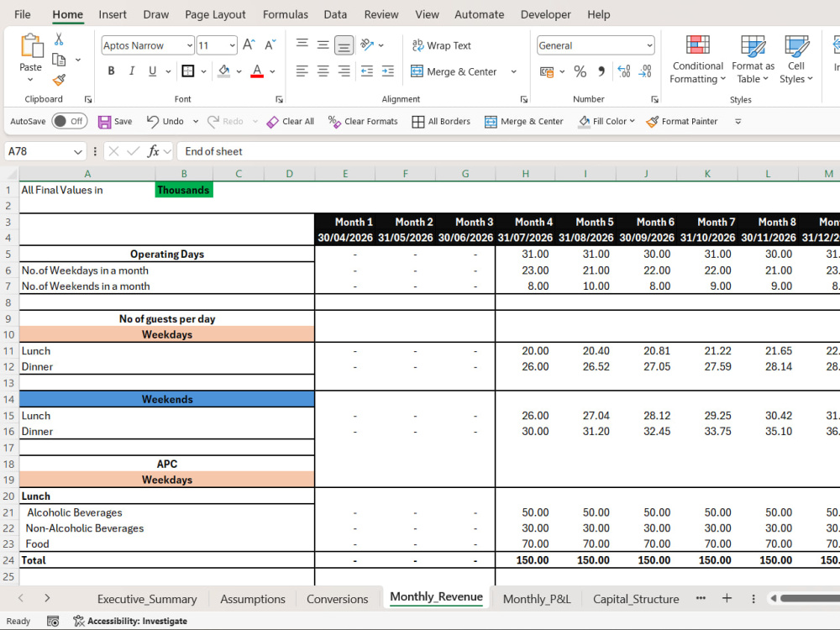Screen dimensions: 840x630
Task: Click Increase Indent icon
Action: [388, 71]
